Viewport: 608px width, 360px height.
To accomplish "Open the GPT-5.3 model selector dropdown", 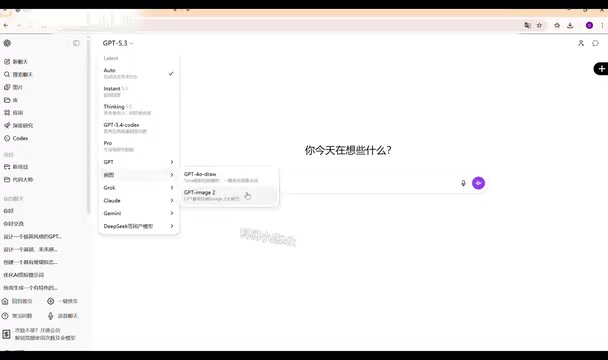I will [x=118, y=43].
